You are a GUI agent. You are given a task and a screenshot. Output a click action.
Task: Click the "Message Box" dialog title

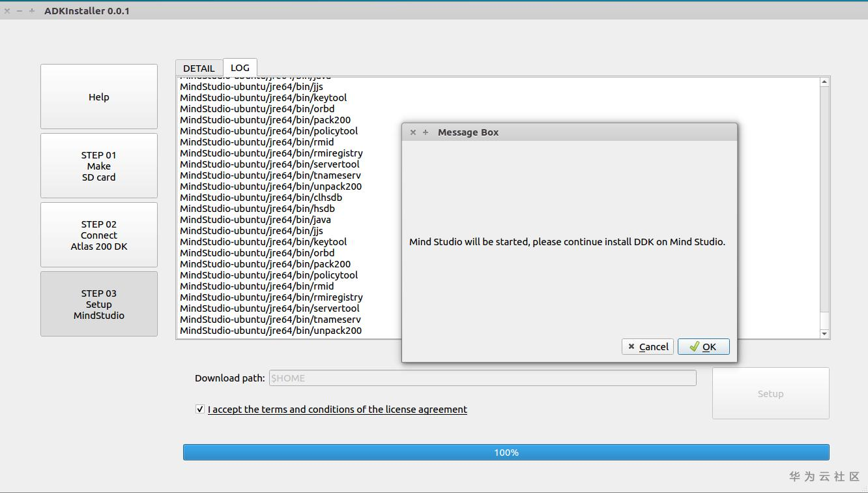click(x=468, y=132)
